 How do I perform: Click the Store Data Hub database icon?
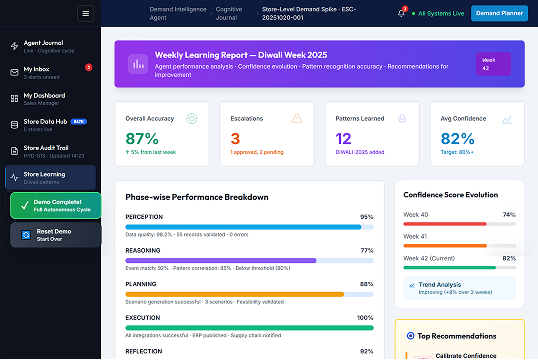click(14, 125)
